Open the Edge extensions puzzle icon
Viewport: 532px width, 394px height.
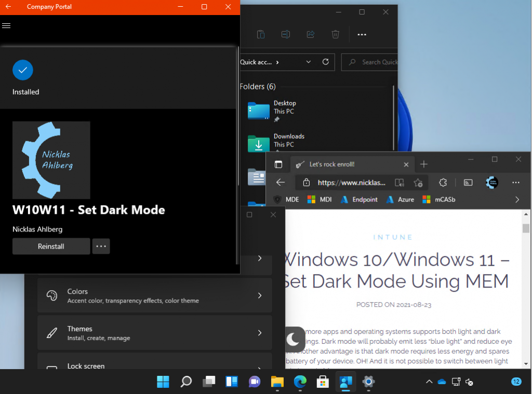tap(443, 183)
